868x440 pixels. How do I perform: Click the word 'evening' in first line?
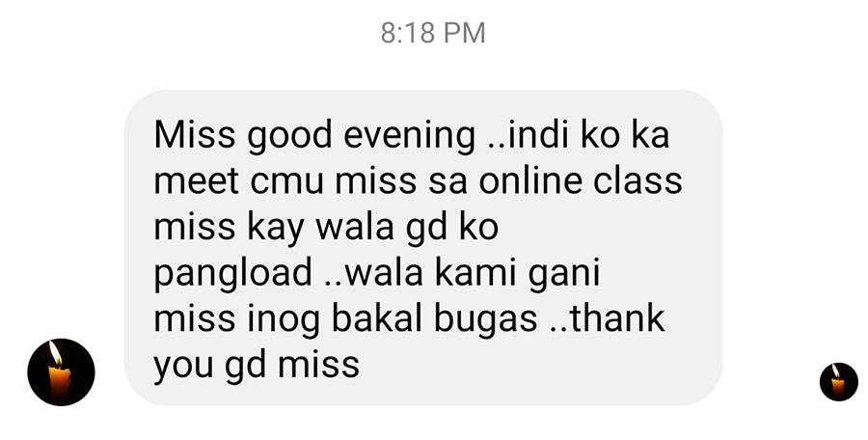(409, 137)
